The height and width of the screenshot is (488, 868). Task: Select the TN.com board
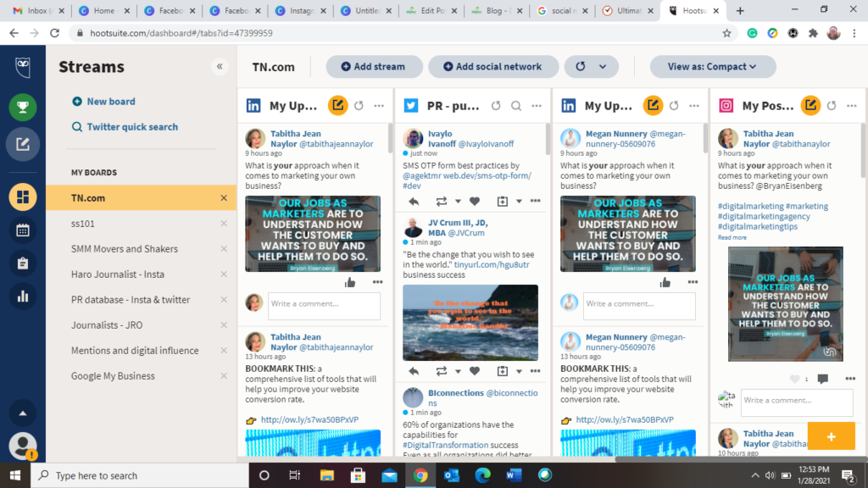[142, 197]
